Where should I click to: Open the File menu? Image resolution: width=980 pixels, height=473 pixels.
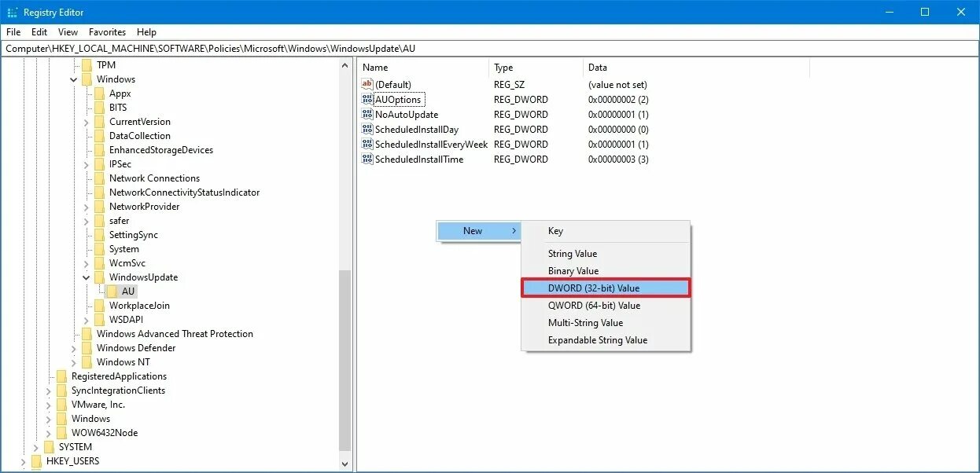coord(13,32)
